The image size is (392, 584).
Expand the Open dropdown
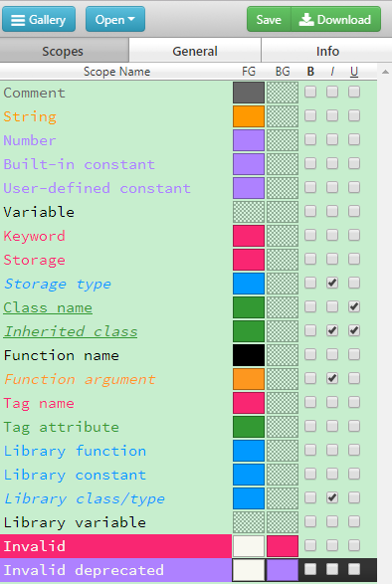[115, 19]
